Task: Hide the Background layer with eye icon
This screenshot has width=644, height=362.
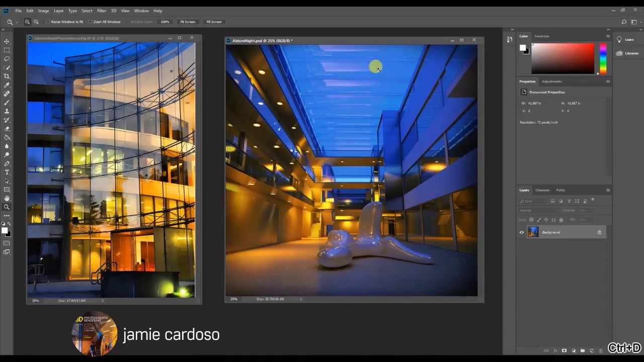Action: (522, 232)
